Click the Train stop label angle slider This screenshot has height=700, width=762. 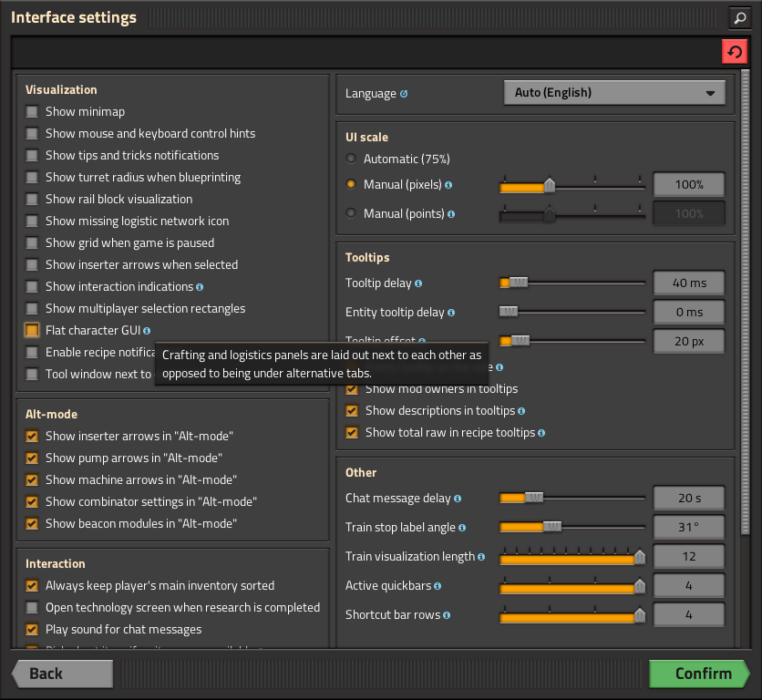(x=572, y=527)
